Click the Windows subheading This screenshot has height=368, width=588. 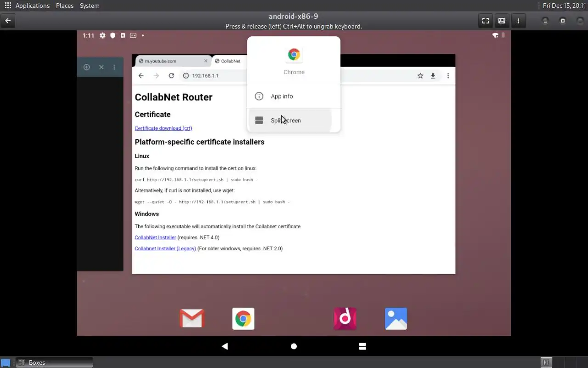click(x=147, y=214)
